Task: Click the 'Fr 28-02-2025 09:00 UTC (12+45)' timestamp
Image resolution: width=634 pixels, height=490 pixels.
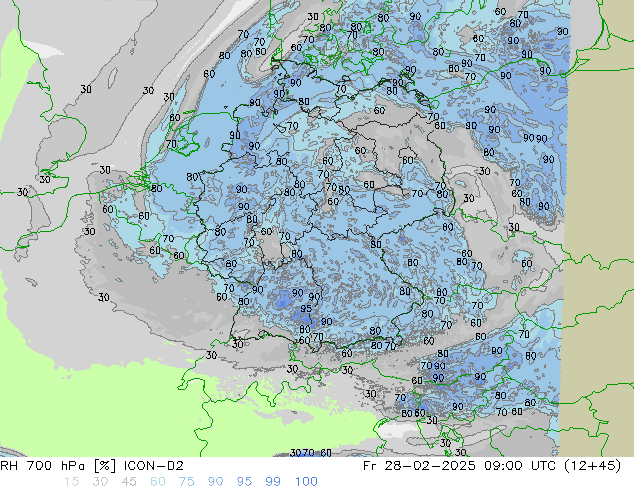Action: pos(492,466)
